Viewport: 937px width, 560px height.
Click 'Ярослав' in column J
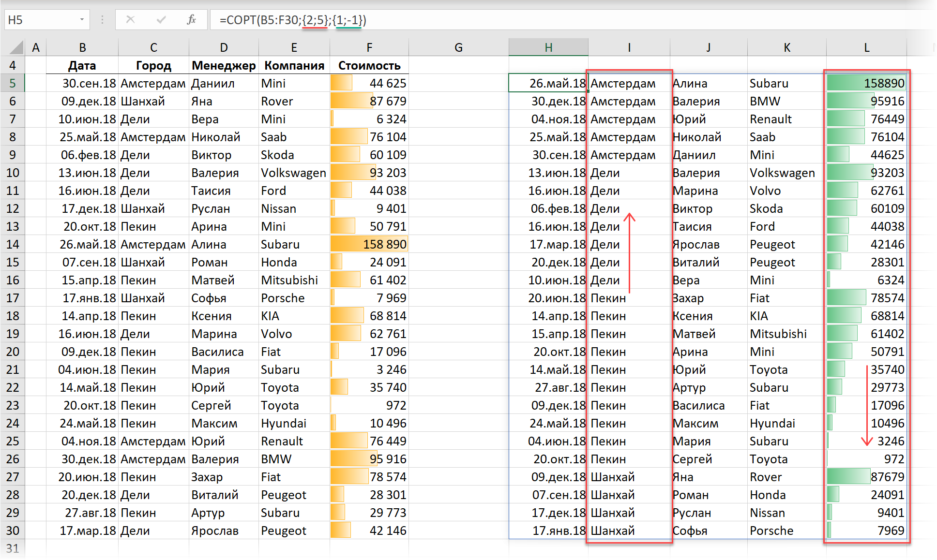pos(709,244)
